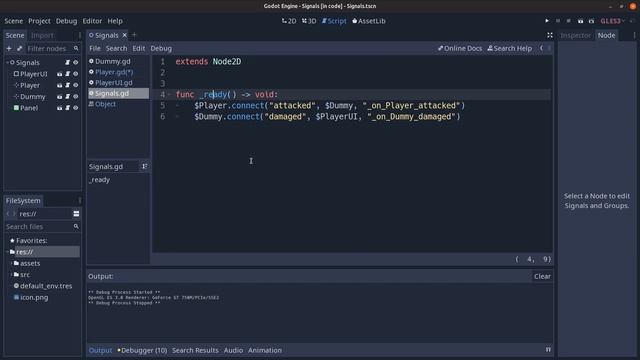Open the Debugger (10) panel
The height and width of the screenshot is (360, 640).
click(x=142, y=350)
